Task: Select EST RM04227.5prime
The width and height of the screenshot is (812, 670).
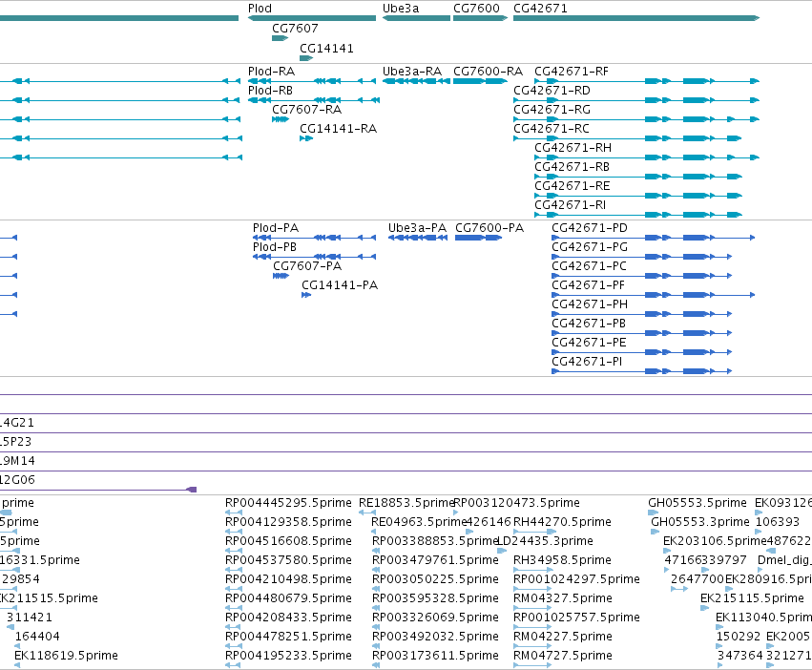Action: 562,637
